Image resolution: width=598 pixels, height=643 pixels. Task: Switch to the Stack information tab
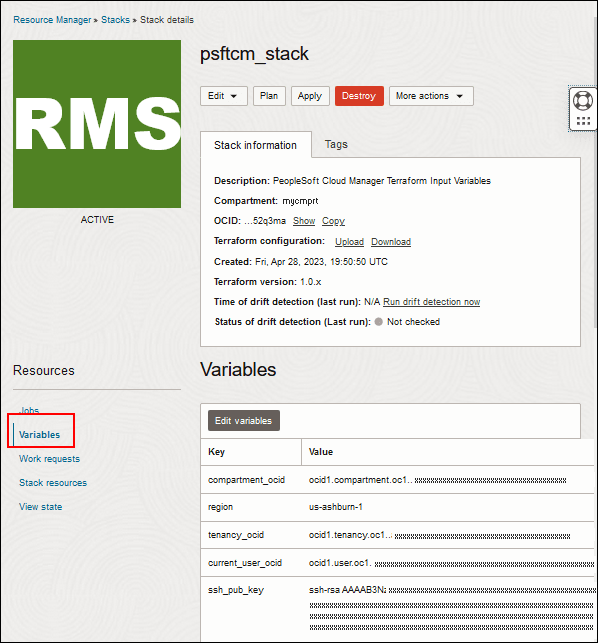pyautogui.click(x=256, y=145)
